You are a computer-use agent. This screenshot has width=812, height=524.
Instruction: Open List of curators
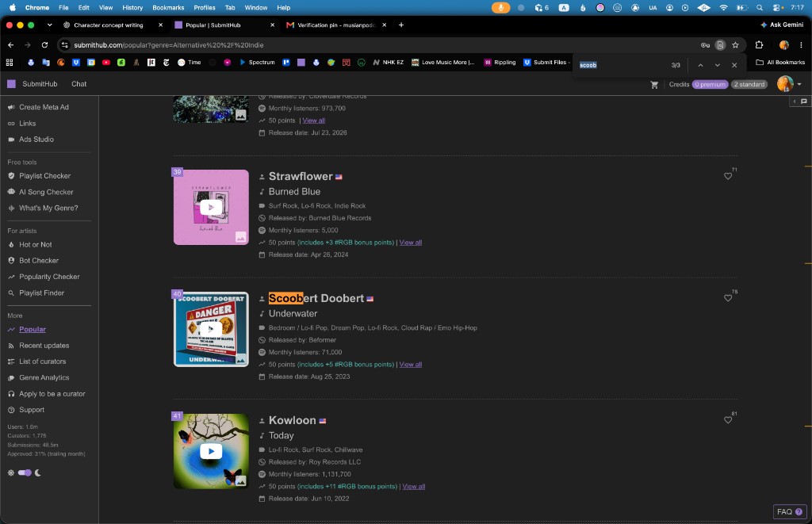(43, 361)
